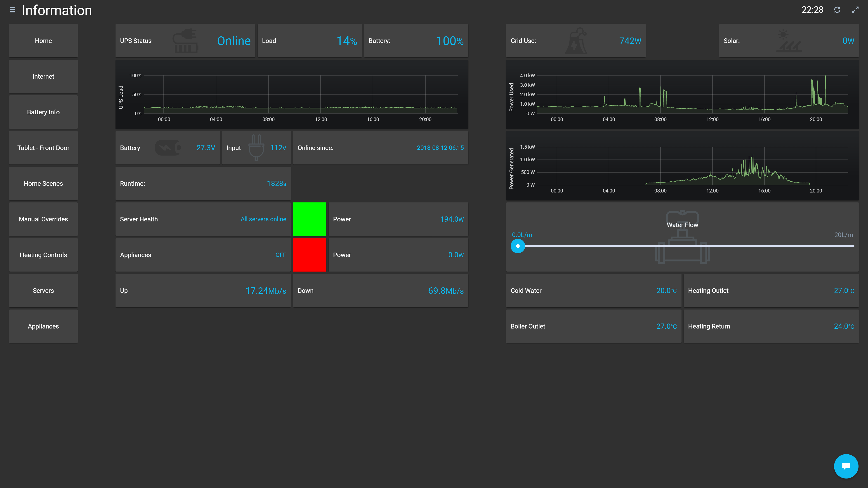
Task: Open the Battery Info page
Action: tap(43, 112)
